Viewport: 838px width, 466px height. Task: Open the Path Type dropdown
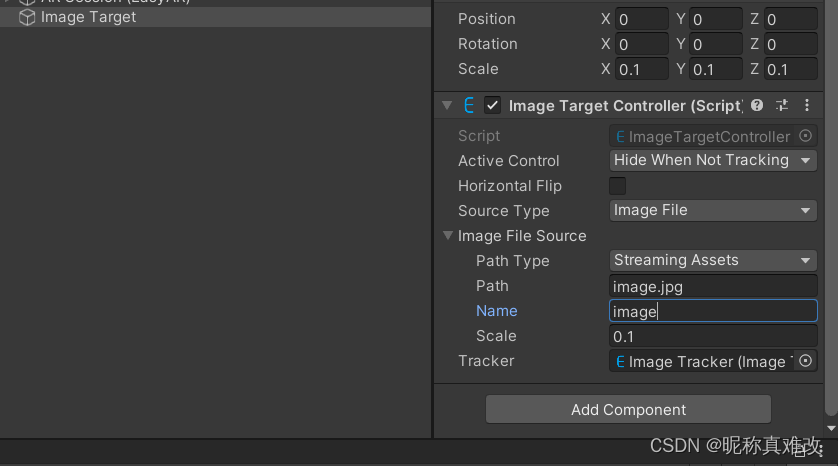click(713, 260)
